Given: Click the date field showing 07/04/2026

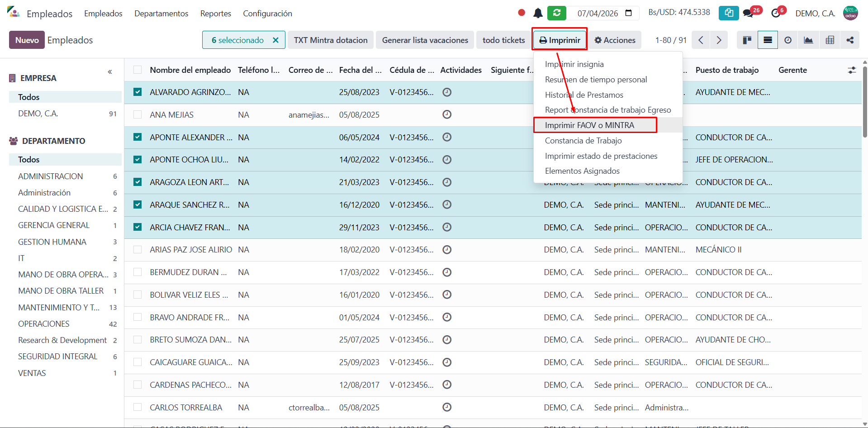Looking at the screenshot, I should (x=598, y=14).
